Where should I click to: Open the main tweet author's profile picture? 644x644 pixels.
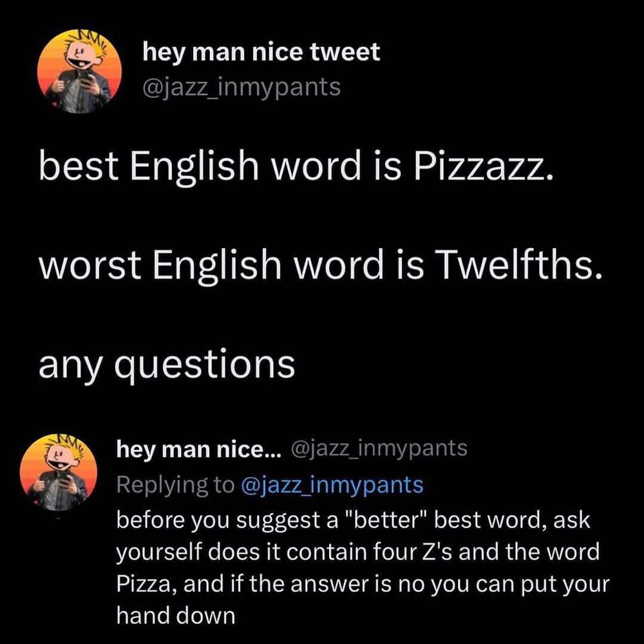(x=79, y=71)
